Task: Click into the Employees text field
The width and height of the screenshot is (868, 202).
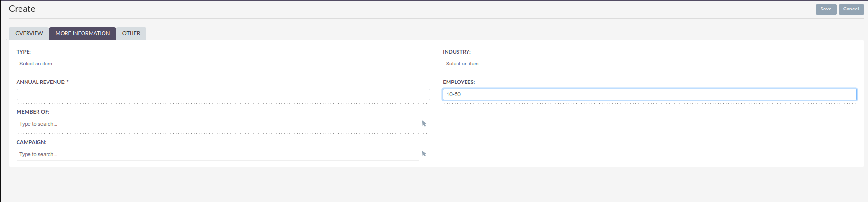Action: click(x=649, y=94)
